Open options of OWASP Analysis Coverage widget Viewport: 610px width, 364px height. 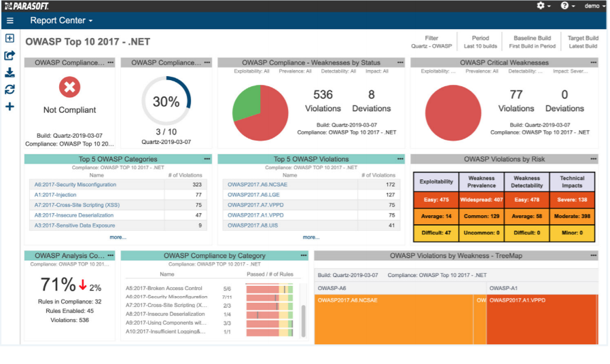(x=111, y=255)
